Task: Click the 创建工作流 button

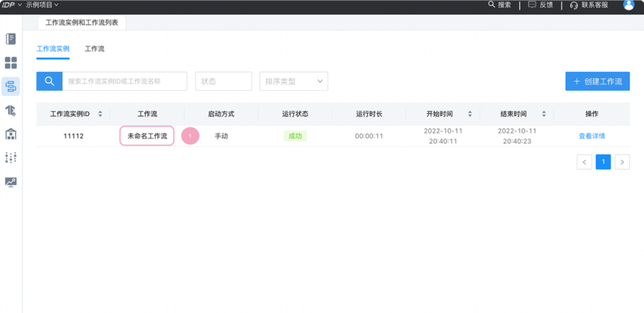Action: tap(597, 81)
